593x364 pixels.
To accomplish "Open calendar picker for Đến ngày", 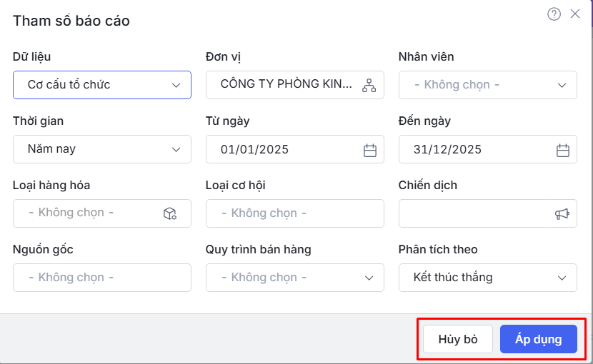I will 563,150.
